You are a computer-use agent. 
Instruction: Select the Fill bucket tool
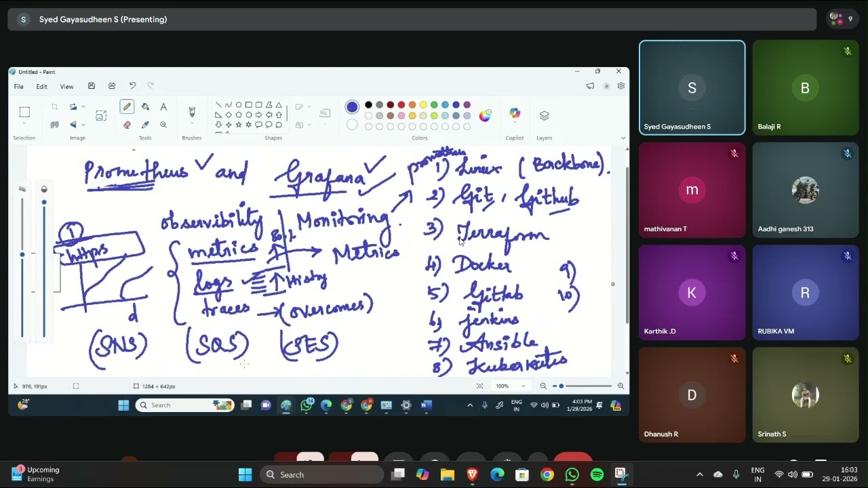tap(145, 107)
